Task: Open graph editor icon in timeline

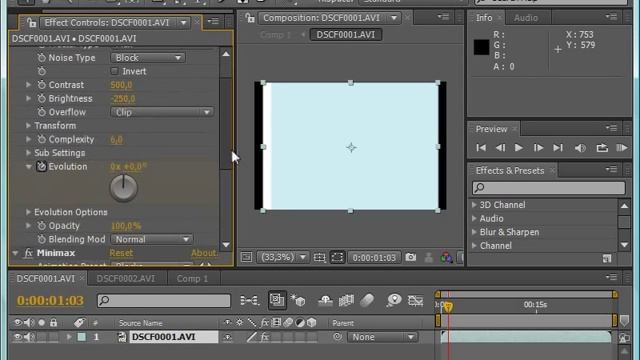Action: click(416, 301)
